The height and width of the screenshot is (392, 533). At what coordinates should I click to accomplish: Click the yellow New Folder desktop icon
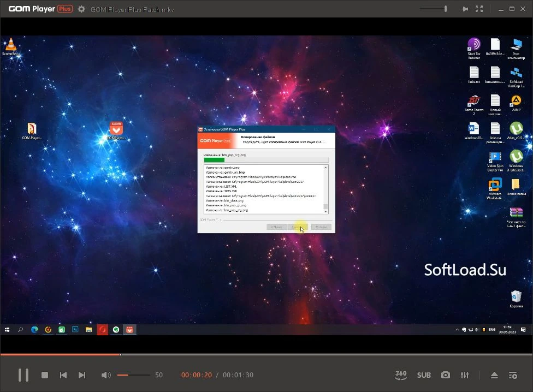coord(516,187)
